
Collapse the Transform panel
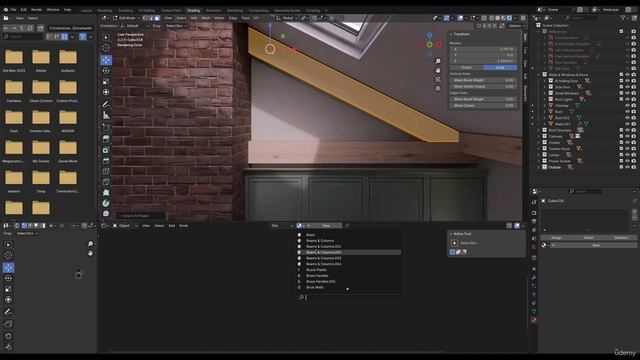pyautogui.click(x=451, y=34)
